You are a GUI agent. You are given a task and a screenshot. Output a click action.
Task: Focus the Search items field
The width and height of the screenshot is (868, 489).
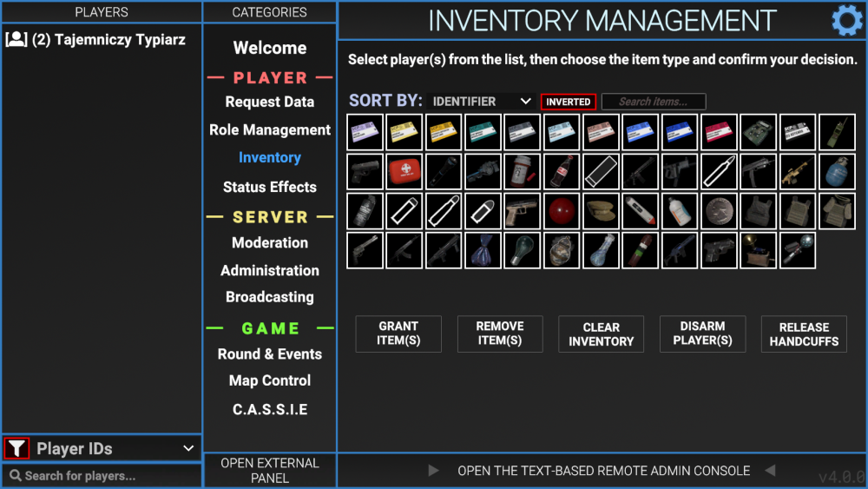tap(653, 102)
